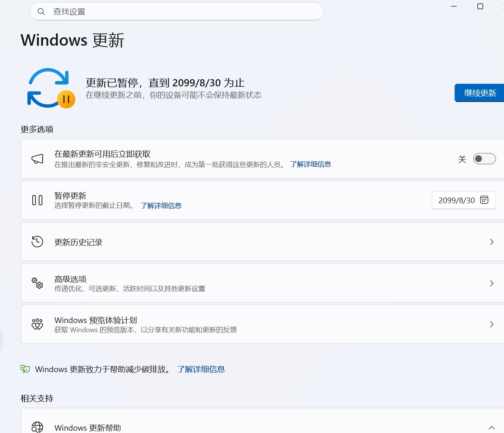Click the Windows 更新致力于帮助减少碳排放 text
The image size is (504, 433).
[x=103, y=369]
